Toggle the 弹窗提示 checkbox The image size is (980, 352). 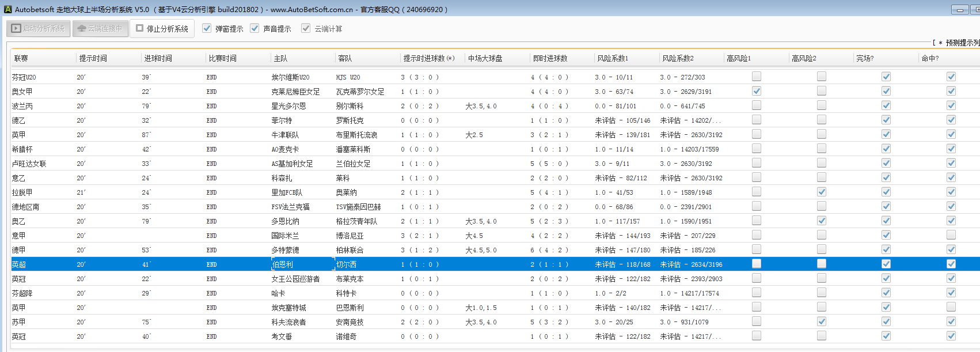(207, 28)
